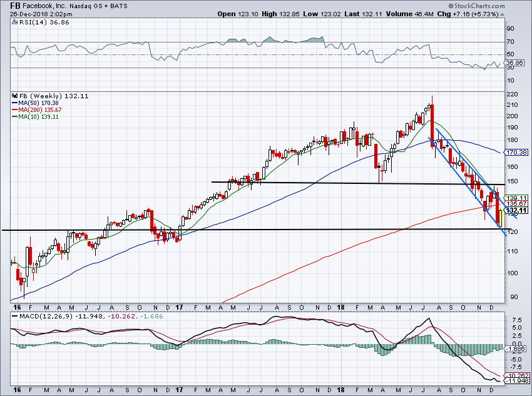The image size is (532, 396).
Task: Click the -11.948 MACD tag on right axis
Action: click(517, 381)
